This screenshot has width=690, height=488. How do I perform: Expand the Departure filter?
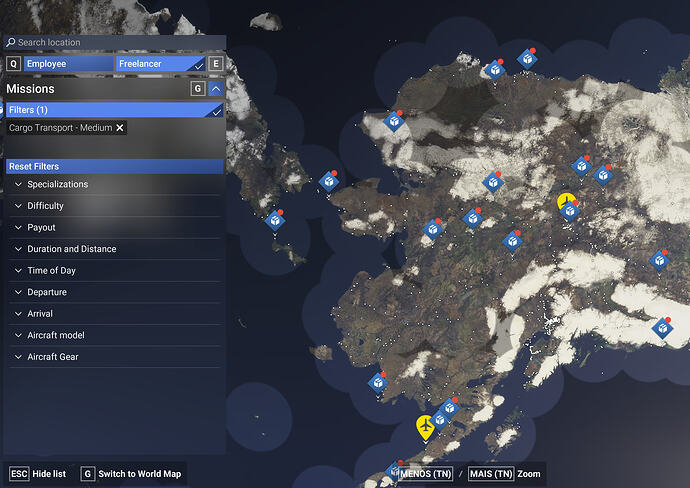[115, 292]
